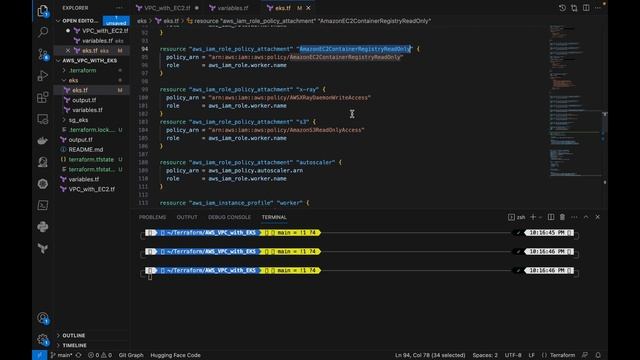Open the Remote Explorer icon

point(42,119)
